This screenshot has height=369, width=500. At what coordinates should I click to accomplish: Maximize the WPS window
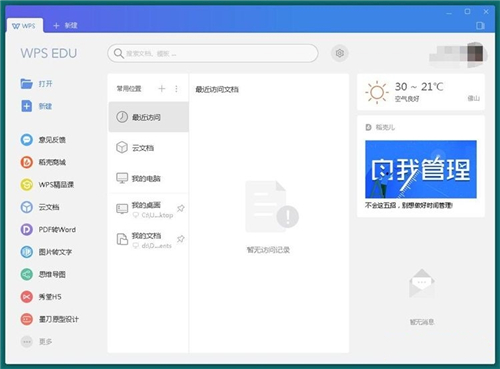tap(467, 12)
